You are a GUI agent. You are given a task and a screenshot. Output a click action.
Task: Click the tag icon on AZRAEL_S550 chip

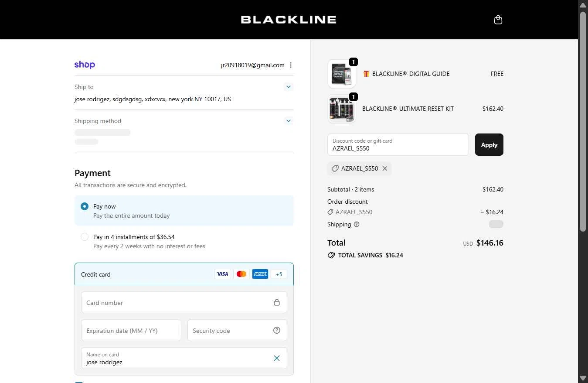pyautogui.click(x=335, y=168)
